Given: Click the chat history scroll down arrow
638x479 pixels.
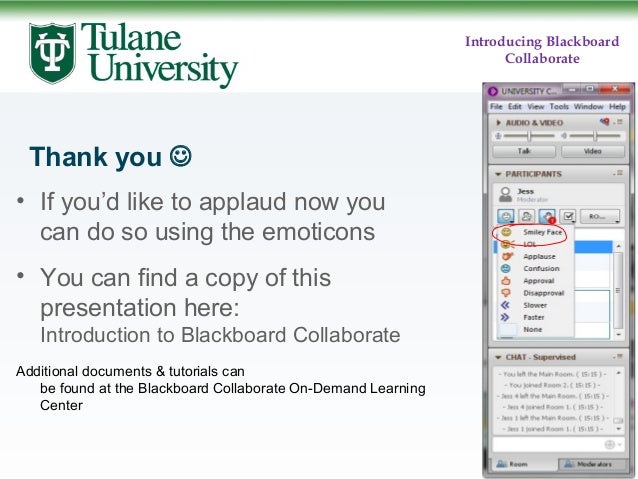Looking at the screenshot, I should (618, 429).
